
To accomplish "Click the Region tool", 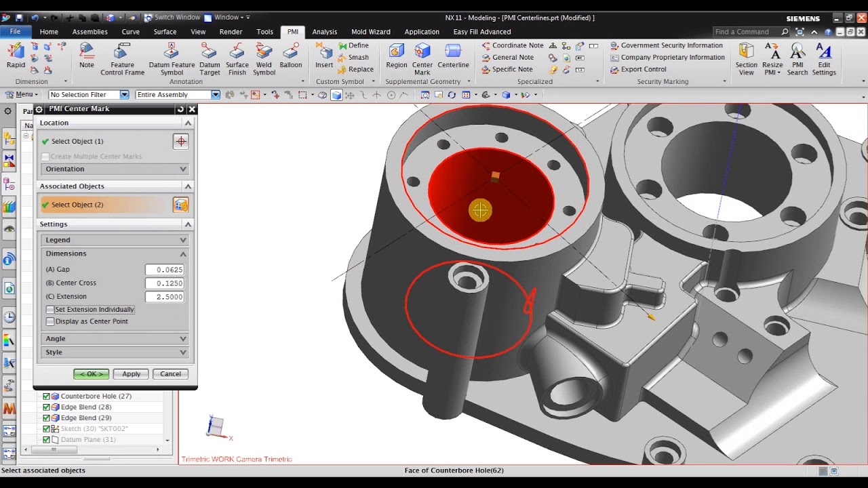I will point(397,56).
